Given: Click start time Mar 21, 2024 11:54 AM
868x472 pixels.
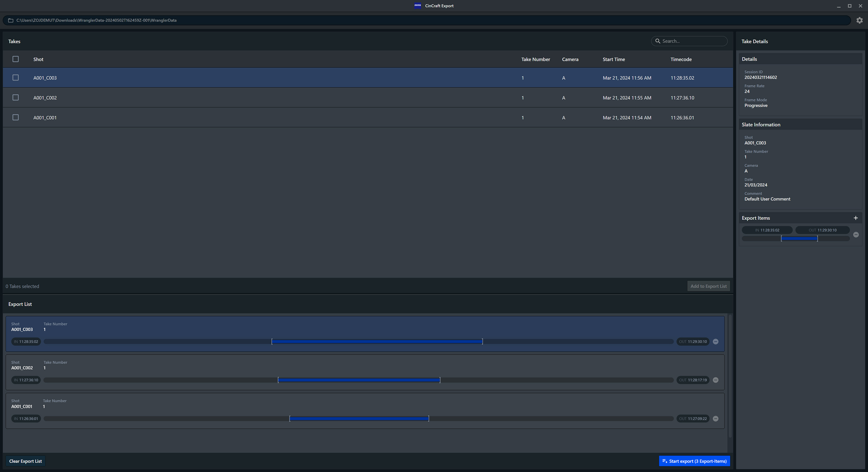Looking at the screenshot, I should pos(627,118).
